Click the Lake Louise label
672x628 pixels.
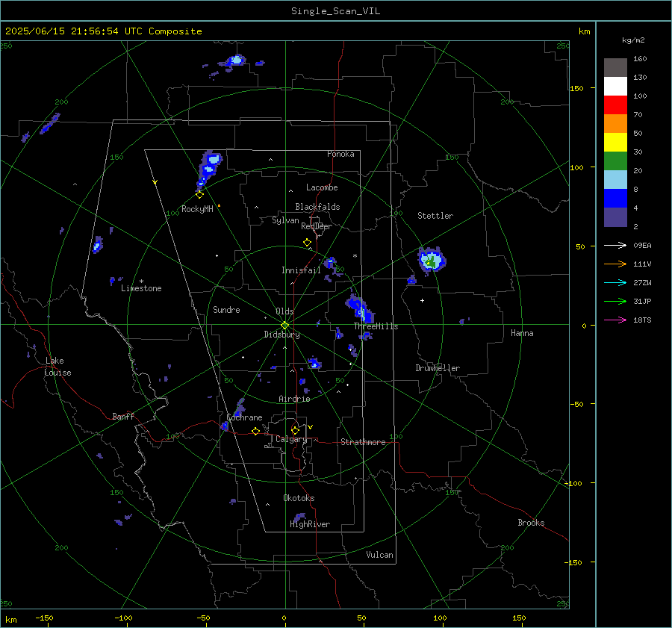point(57,367)
